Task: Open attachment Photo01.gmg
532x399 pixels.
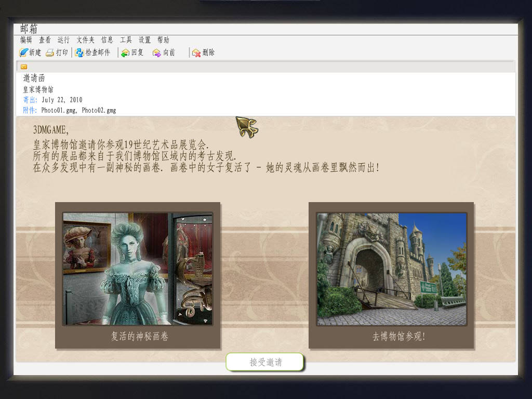Action: click(59, 110)
